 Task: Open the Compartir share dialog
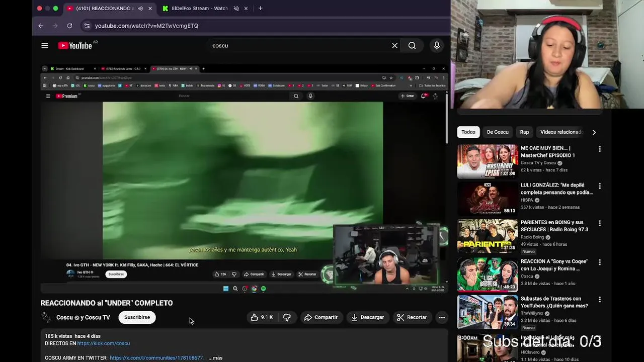click(x=321, y=317)
